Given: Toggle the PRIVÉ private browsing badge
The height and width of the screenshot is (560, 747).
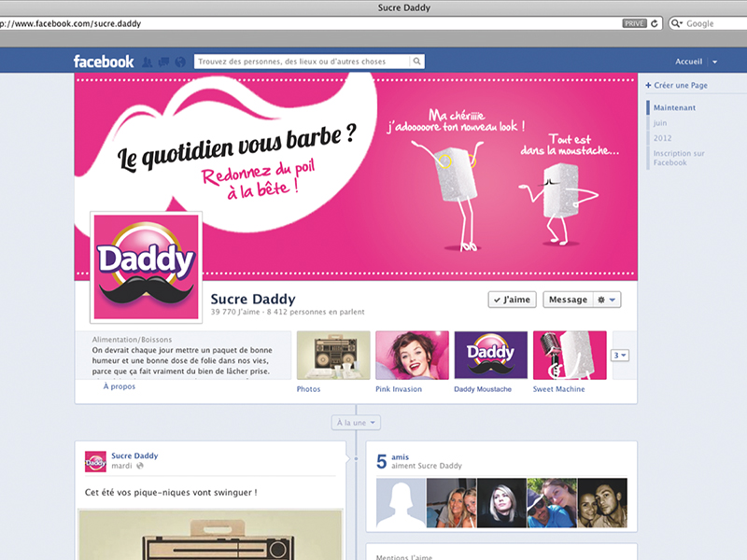Looking at the screenshot, I should pyautogui.click(x=634, y=23).
